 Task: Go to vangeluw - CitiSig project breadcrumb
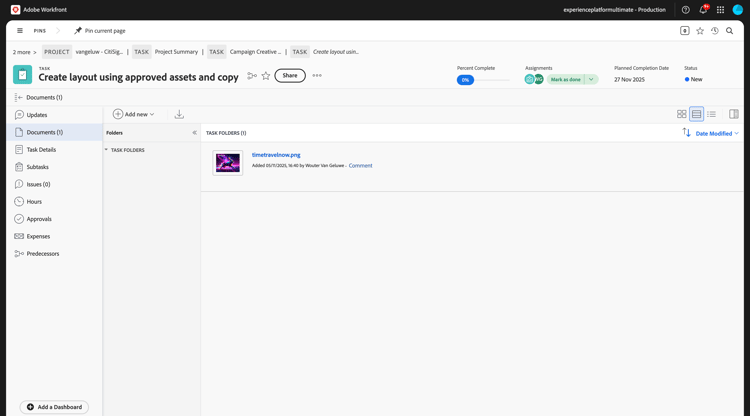click(x=99, y=52)
